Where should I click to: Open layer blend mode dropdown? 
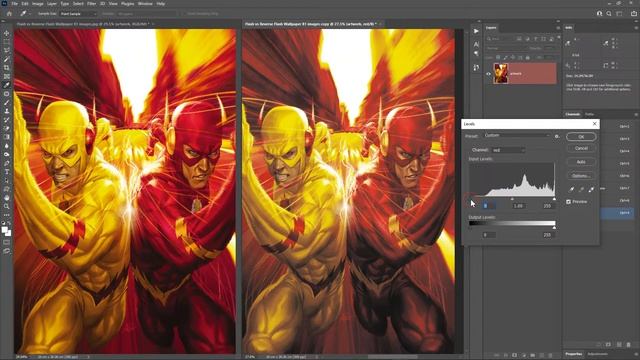click(x=505, y=48)
